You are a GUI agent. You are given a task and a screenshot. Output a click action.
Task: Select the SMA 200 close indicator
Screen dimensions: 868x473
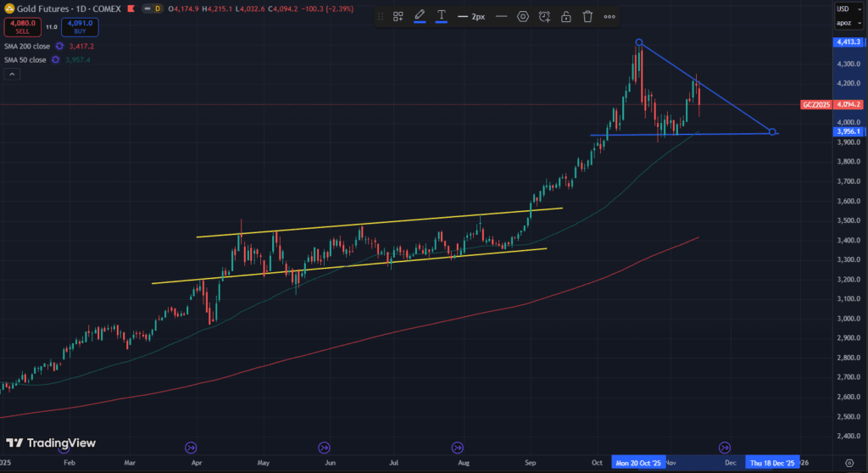pos(25,47)
